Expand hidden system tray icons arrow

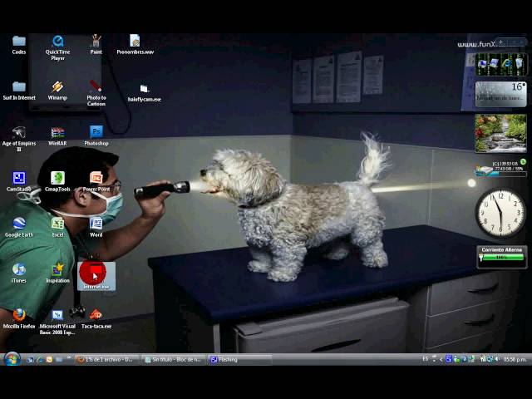pos(441,359)
